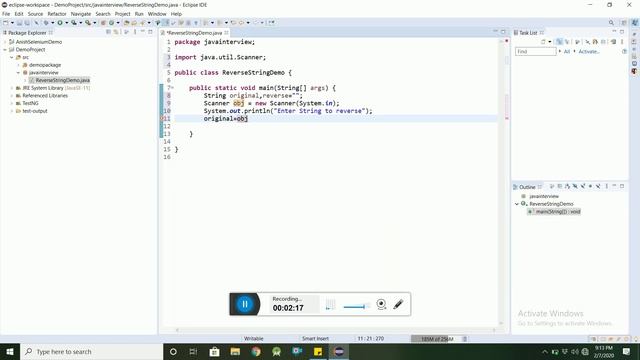Toggle Focus on Workweek in Task List
640x360 pixels.
577,42
